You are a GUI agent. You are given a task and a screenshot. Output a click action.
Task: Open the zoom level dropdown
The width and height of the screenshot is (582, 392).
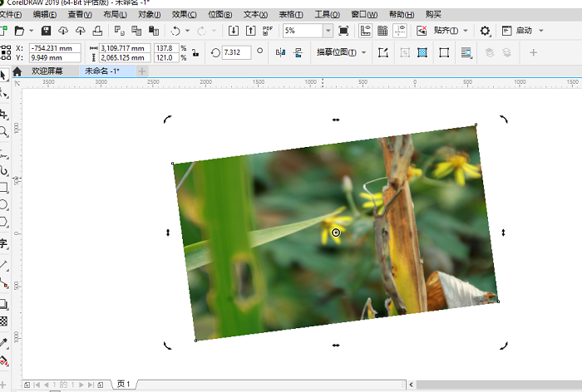coord(329,31)
